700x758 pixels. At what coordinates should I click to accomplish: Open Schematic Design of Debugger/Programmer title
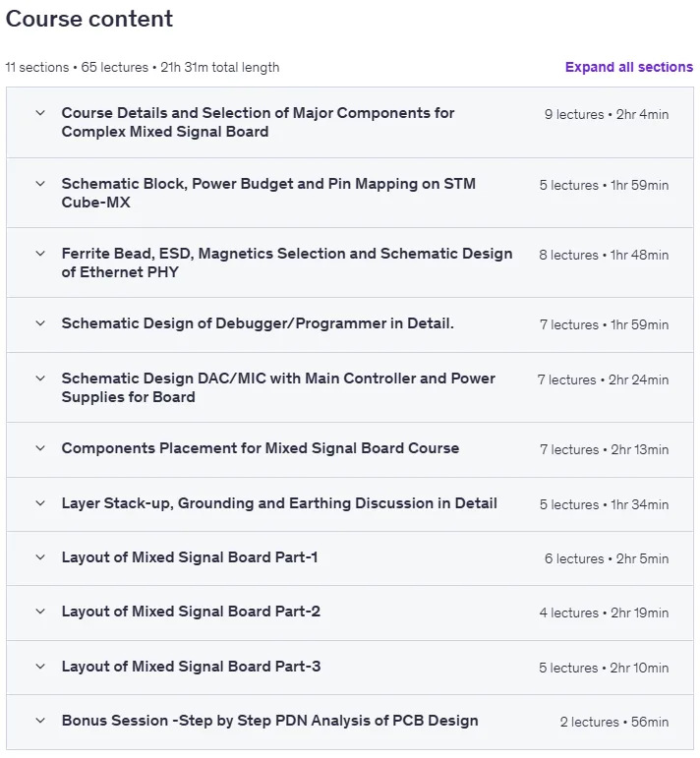click(258, 323)
